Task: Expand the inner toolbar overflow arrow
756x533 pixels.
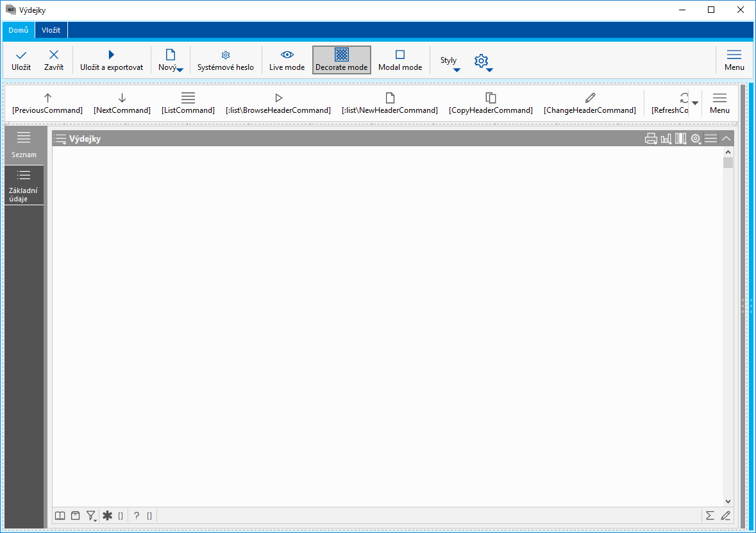Action: pos(695,103)
